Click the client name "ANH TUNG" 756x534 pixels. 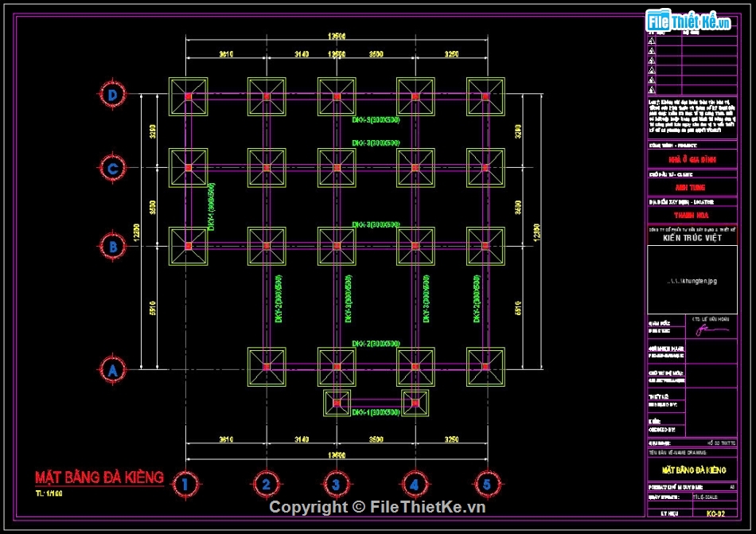[x=691, y=188]
